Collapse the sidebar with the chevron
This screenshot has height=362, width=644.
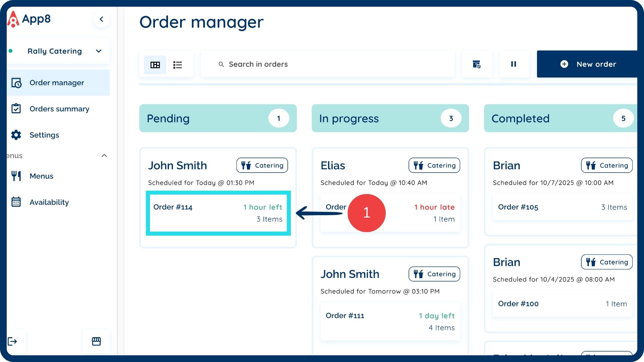101,19
